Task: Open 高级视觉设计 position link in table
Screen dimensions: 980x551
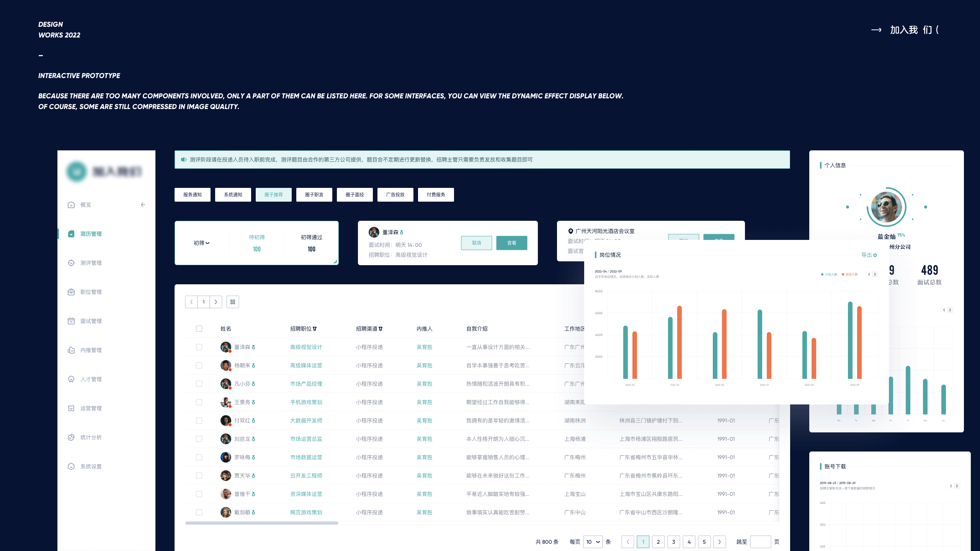Action: 306,347
